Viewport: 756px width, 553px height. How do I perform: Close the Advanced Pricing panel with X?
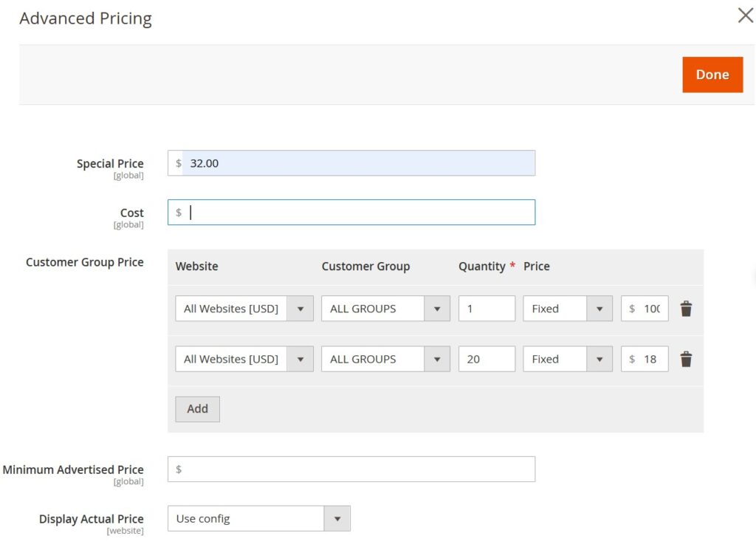coord(745,16)
